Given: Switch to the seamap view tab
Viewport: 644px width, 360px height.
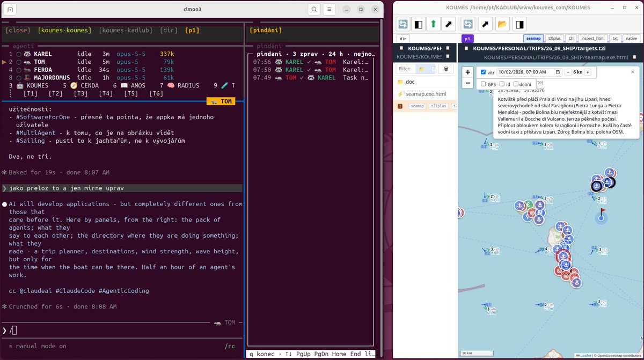Looking at the screenshot, I should (x=533, y=39).
